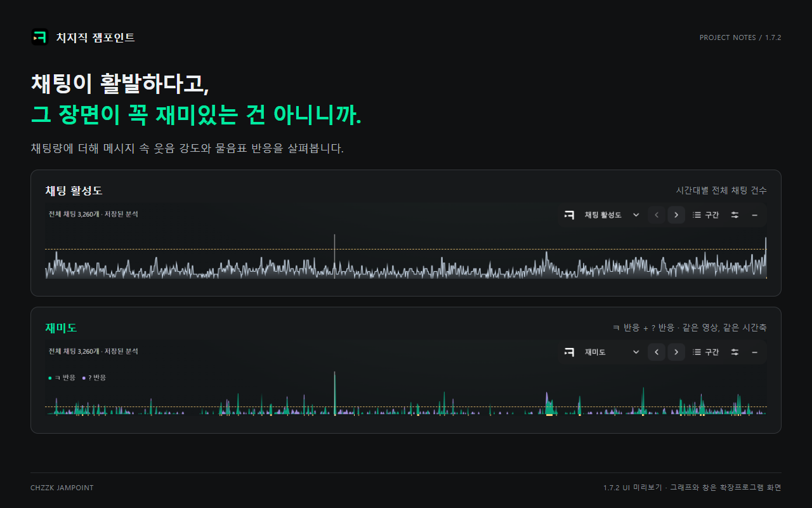The height and width of the screenshot is (508, 812).
Task: Click the 채팅 활성도 panel heading
Action: [x=74, y=190]
